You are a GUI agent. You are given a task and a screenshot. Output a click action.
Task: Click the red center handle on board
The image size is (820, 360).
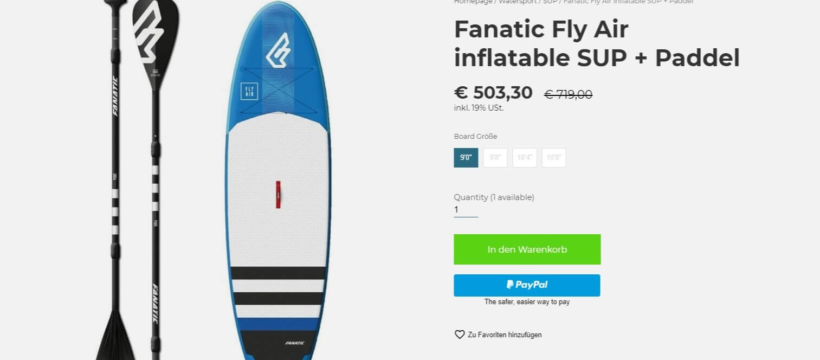[278, 195]
